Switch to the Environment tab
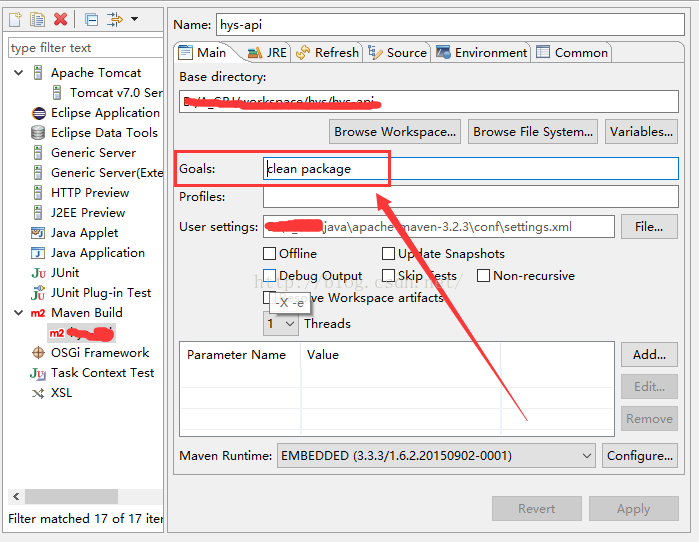The image size is (699, 542). pyautogui.click(x=482, y=53)
